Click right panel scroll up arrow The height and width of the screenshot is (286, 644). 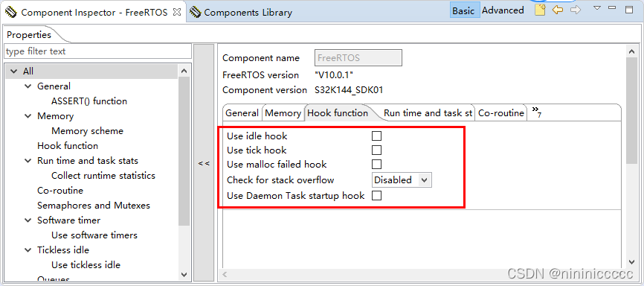click(x=632, y=51)
